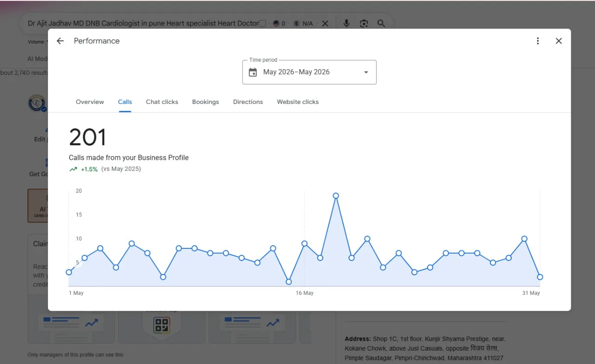Open the Bookings tab
This screenshot has width=595, height=364.
coord(205,102)
